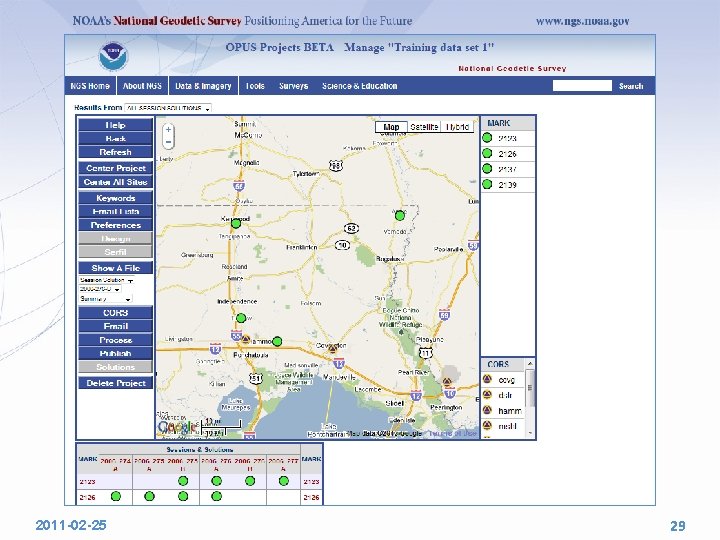Click covg CORS triangle icon in list
Viewport: 720px width, 540px height.
[x=488, y=379]
